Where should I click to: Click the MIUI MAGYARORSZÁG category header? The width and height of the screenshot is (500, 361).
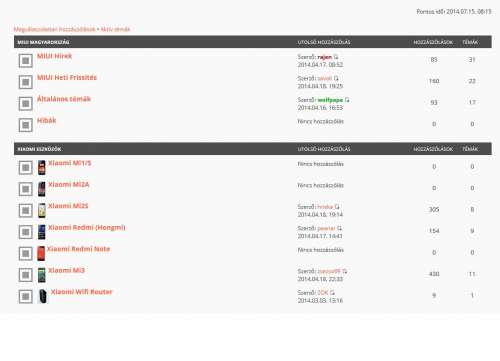pyautogui.click(x=43, y=42)
